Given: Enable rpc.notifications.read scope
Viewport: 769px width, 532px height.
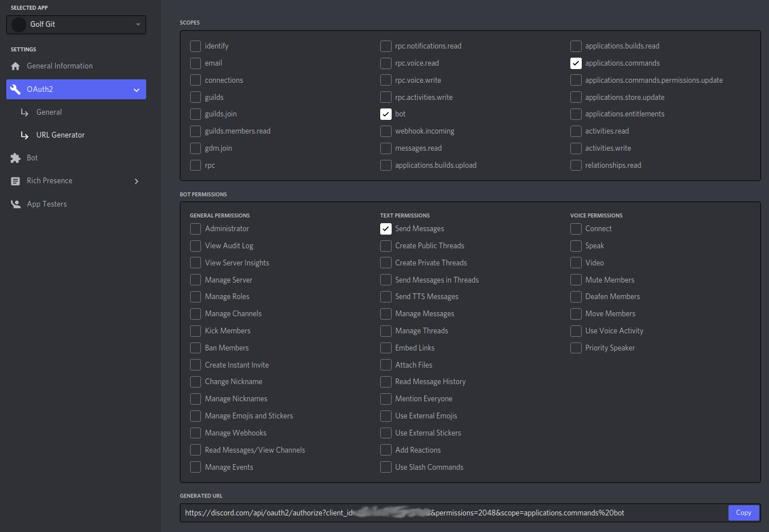Looking at the screenshot, I should tap(386, 46).
